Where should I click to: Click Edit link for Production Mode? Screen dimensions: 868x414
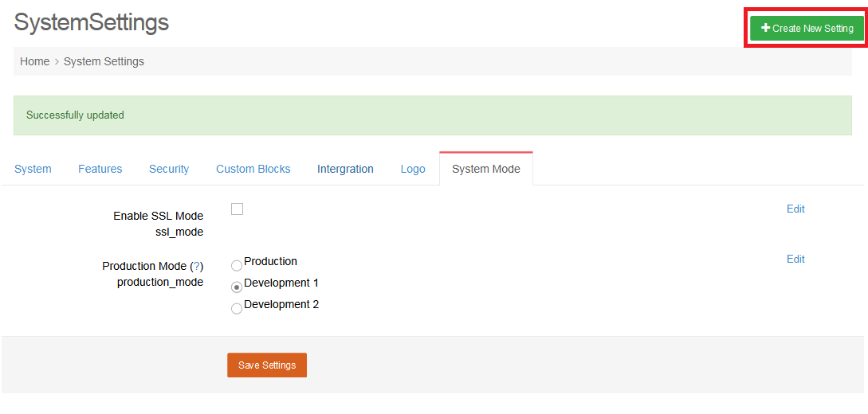(x=795, y=260)
